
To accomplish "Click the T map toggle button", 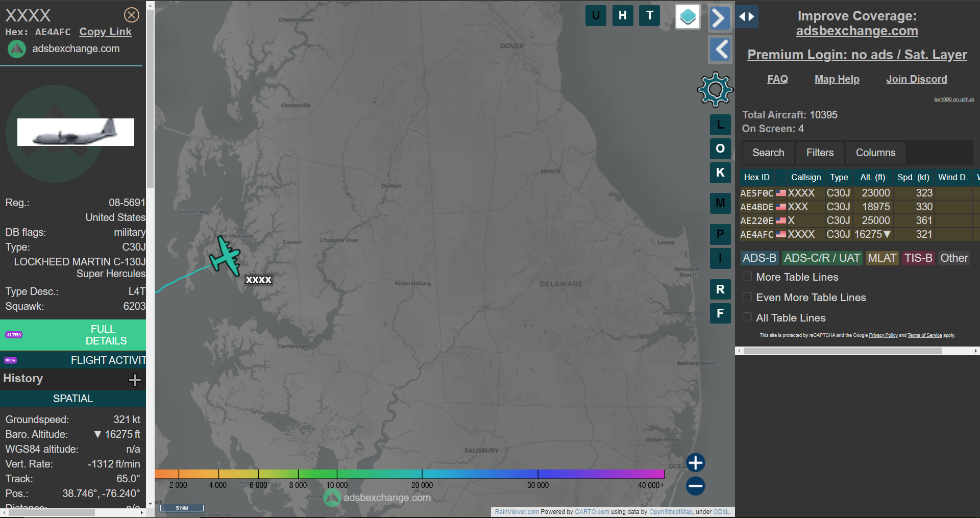I will [x=650, y=15].
